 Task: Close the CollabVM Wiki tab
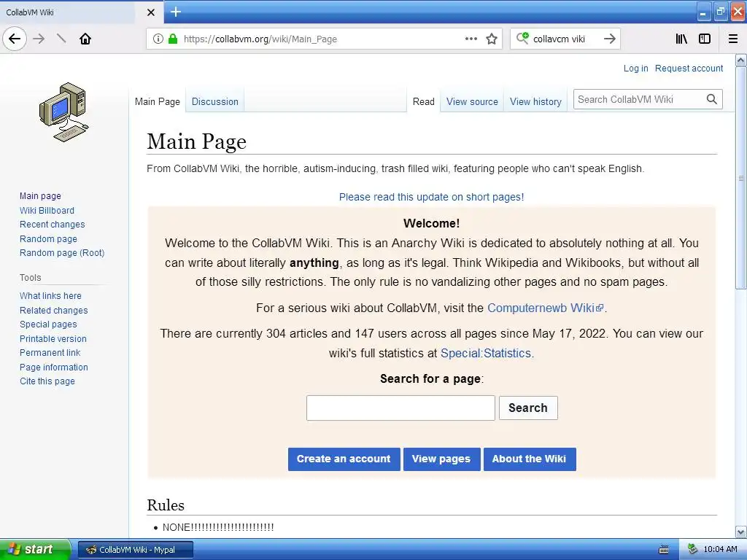150,12
